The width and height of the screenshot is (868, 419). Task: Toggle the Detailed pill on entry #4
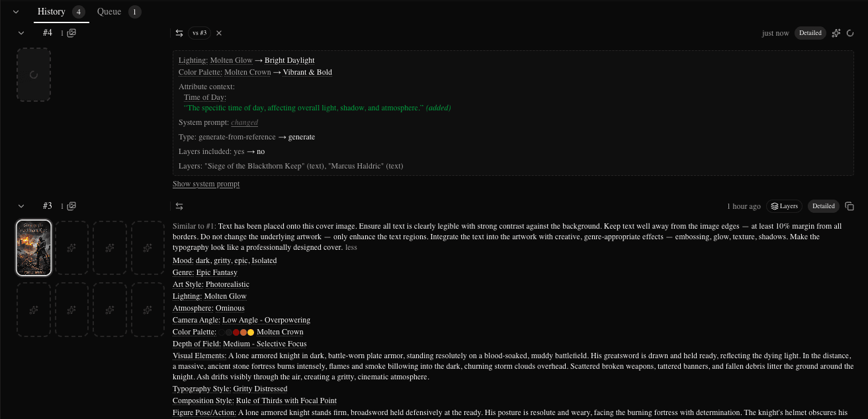click(x=810, y=33)
